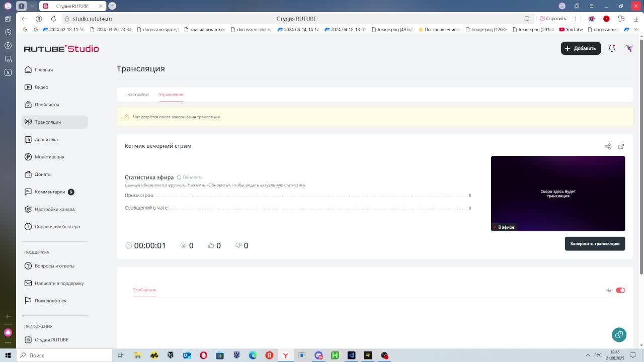Open YouTube bookmark
644x362 pixels.
[571, 30]
